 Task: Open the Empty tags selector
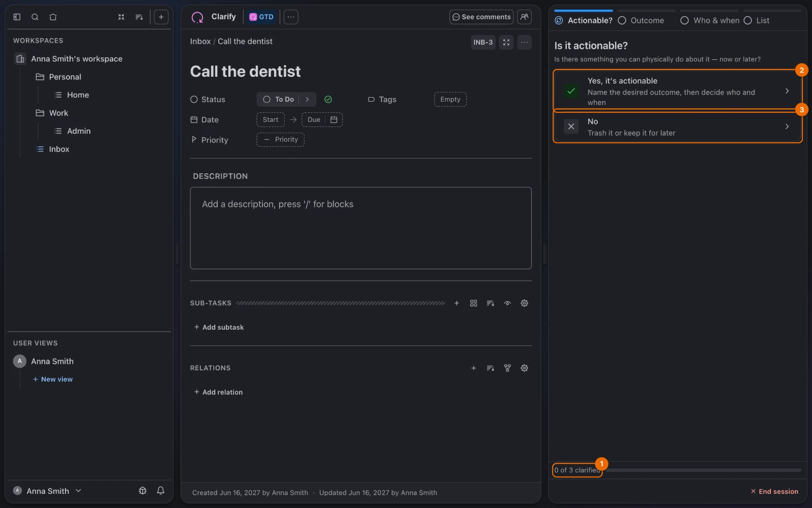pos(450,100)
